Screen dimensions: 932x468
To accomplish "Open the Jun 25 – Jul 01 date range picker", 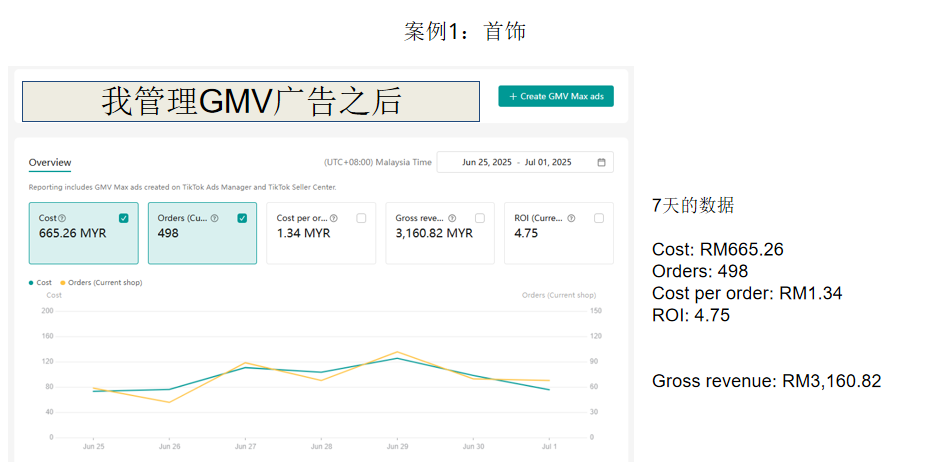I will (x=525, y=162).
